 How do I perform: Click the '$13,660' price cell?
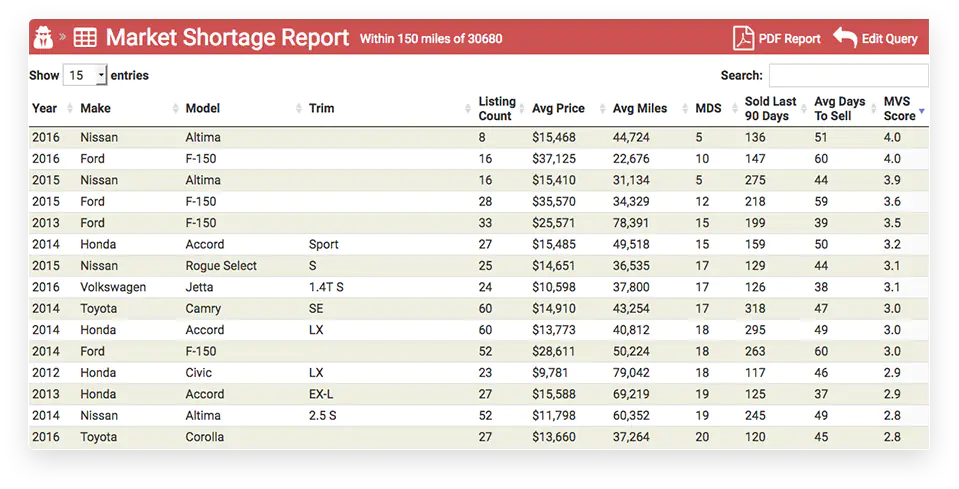[554, 437]
